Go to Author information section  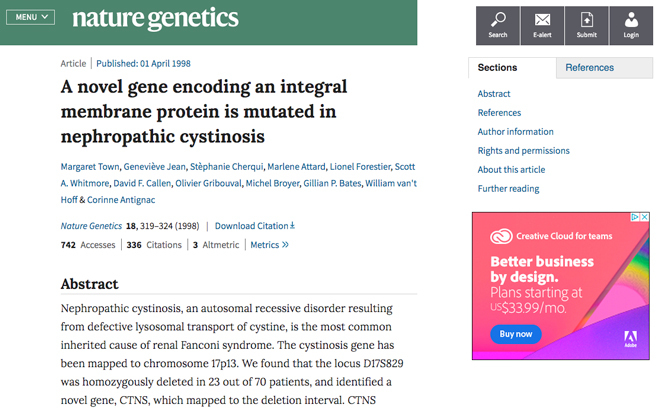click(515, 132)
